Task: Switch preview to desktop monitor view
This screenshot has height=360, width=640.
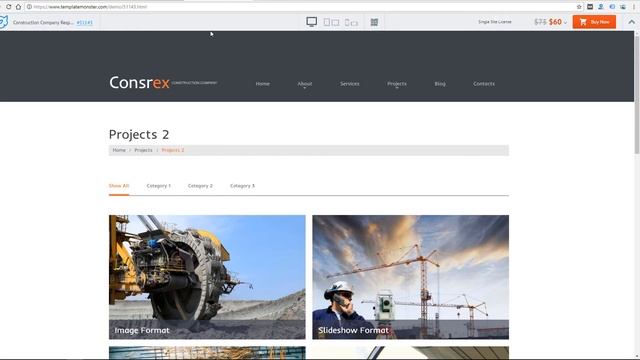Action: tap(311, 22)
